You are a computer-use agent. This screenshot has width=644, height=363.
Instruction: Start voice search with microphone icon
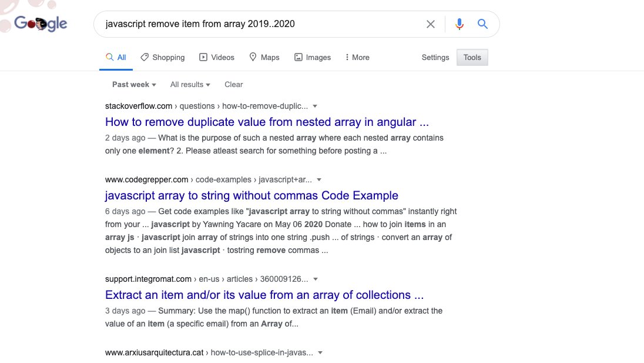pos(459,24)
